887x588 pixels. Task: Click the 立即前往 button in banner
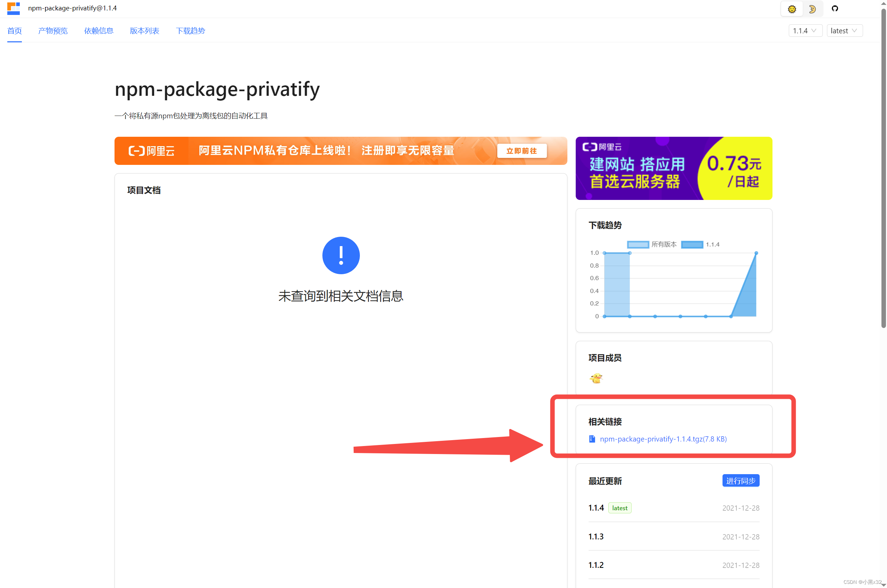coord(522,151)
